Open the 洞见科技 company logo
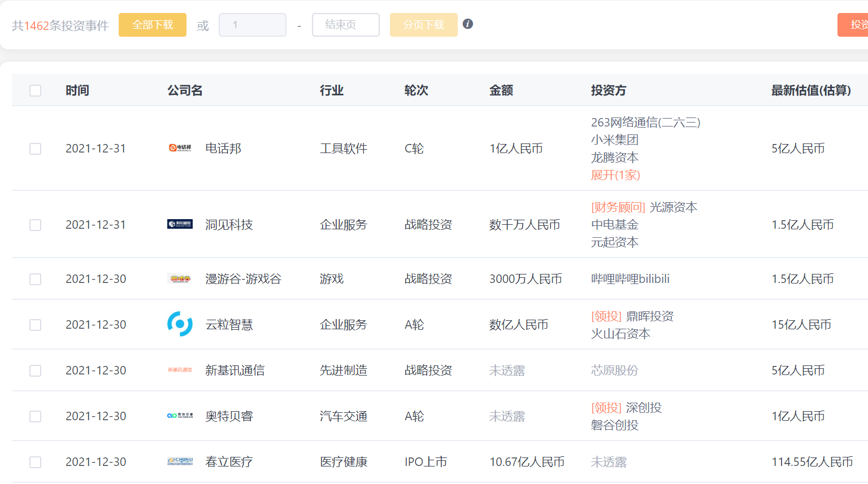 click(180, 224)
